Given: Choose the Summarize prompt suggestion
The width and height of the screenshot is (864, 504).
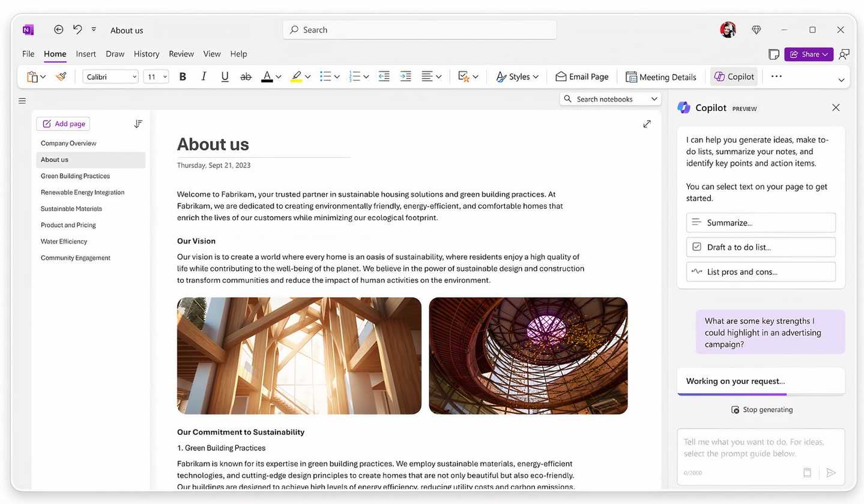Looking at the screenshot, I should click(x=761, y=223).
